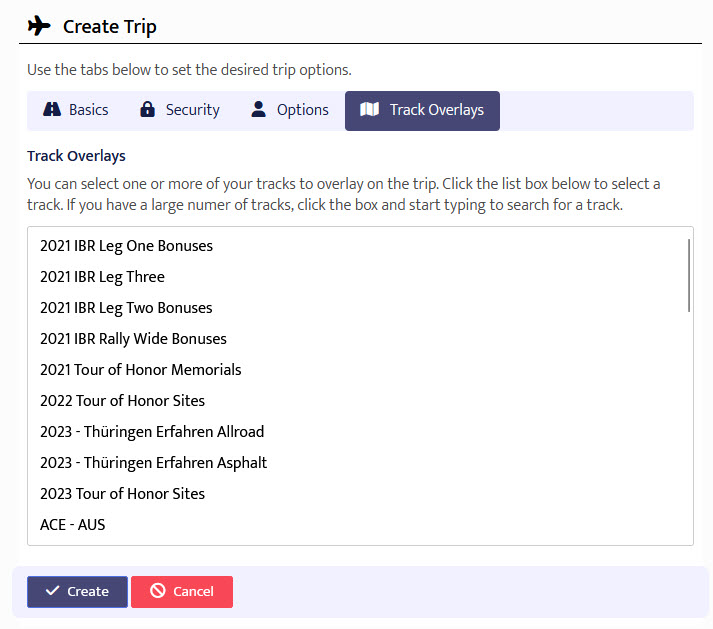Click the ban icon on Cancel button
The height and width of the screenshot is (629, 713).
(x=158, y=591)
